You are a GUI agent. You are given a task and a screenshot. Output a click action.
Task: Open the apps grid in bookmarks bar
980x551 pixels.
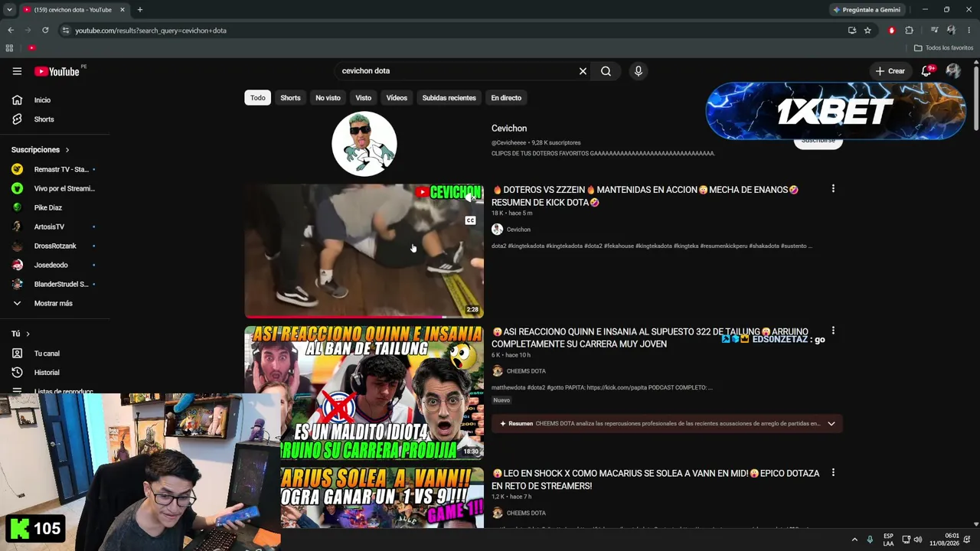[x=9, y=48]
